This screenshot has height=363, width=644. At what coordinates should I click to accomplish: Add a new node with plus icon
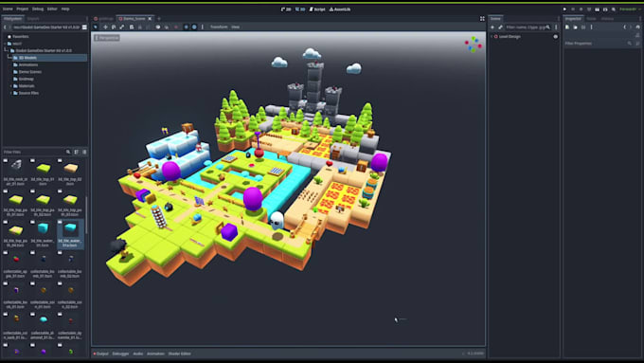point(492,27)
